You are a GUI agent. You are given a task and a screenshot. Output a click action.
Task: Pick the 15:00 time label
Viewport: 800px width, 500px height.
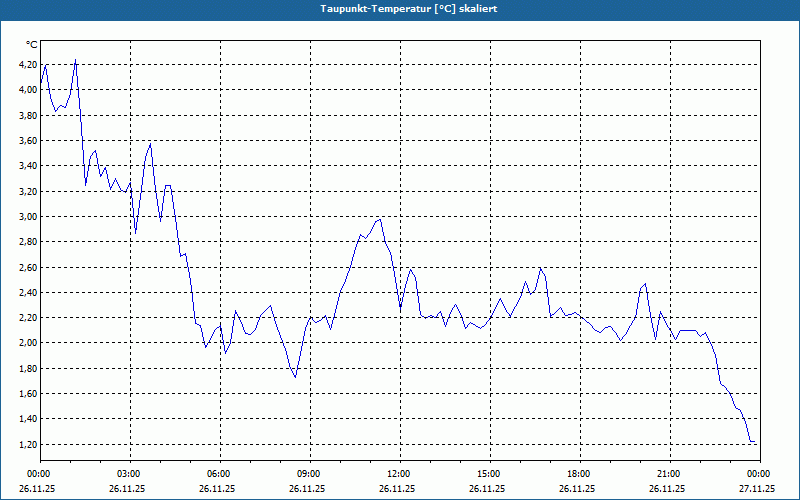coord(487,474)
